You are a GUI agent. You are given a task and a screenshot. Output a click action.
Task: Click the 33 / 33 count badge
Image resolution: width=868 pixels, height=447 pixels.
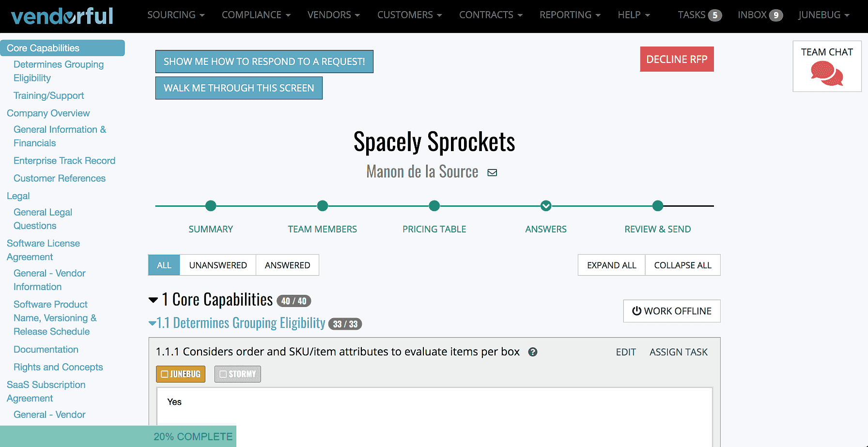click(x=345, y=324)
